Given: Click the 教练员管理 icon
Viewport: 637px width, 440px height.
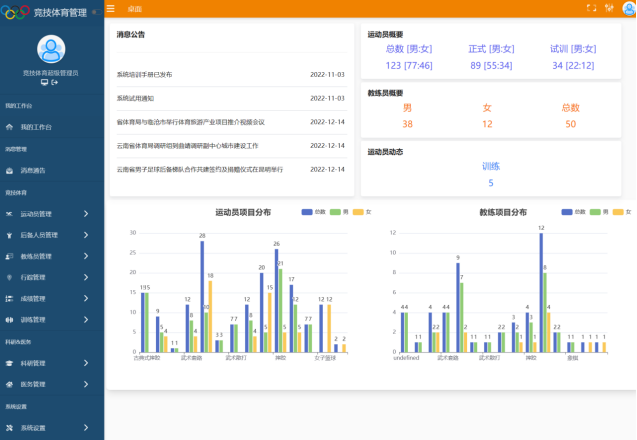Looking at the screenshot, I should 9,256.
